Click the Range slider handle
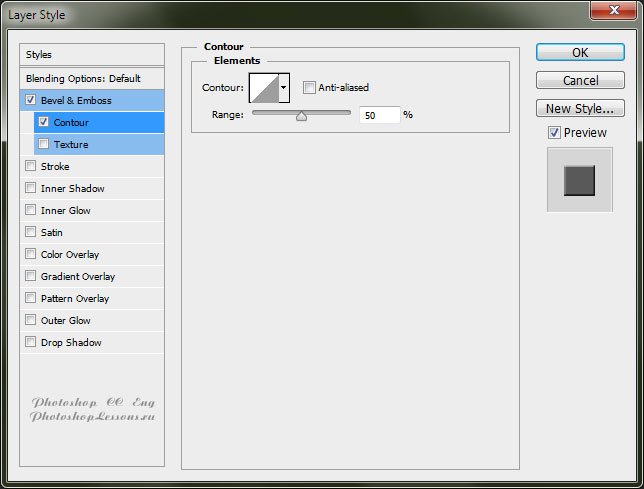 (x=301, y=115)
